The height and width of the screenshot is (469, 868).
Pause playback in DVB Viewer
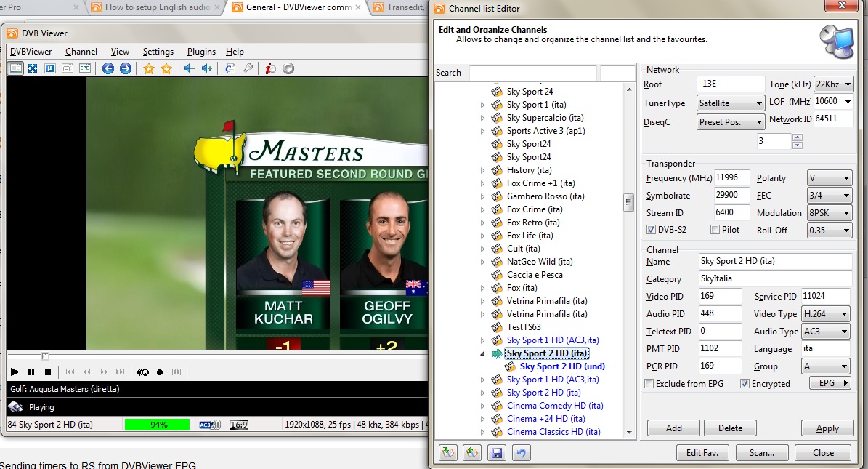click(x=31, y=372)
